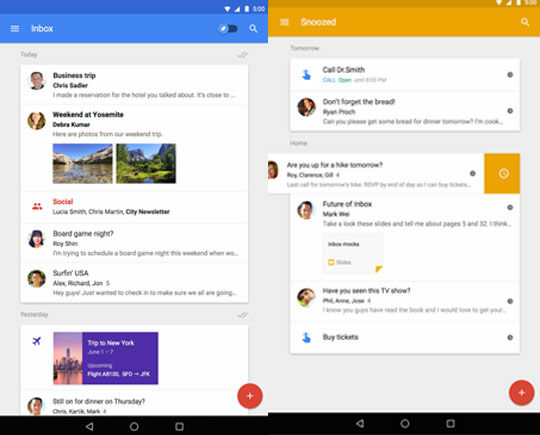Tap Android back button under Snoozed screen
540x435 pixels.
[x=360, y=423]
